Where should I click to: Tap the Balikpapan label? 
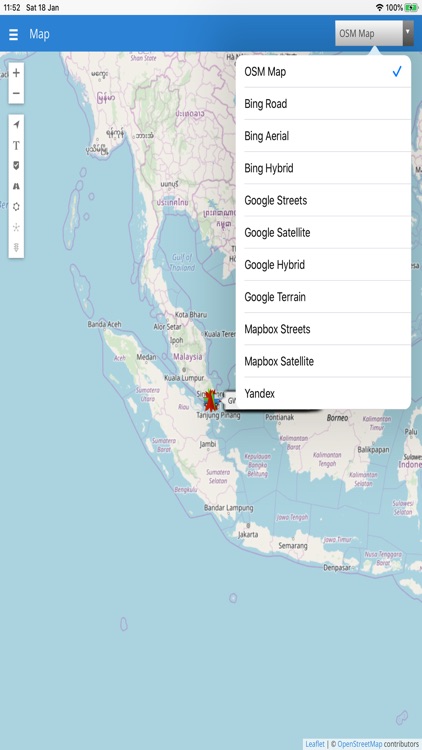pos(373,450)
